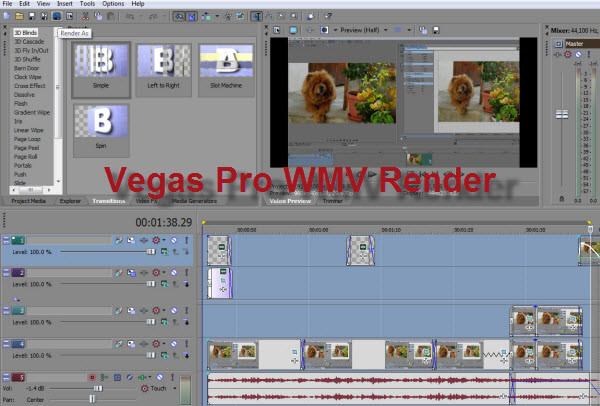
Task: Copy preview snapshot to clipboard
Action: click(x=423, y=30)
